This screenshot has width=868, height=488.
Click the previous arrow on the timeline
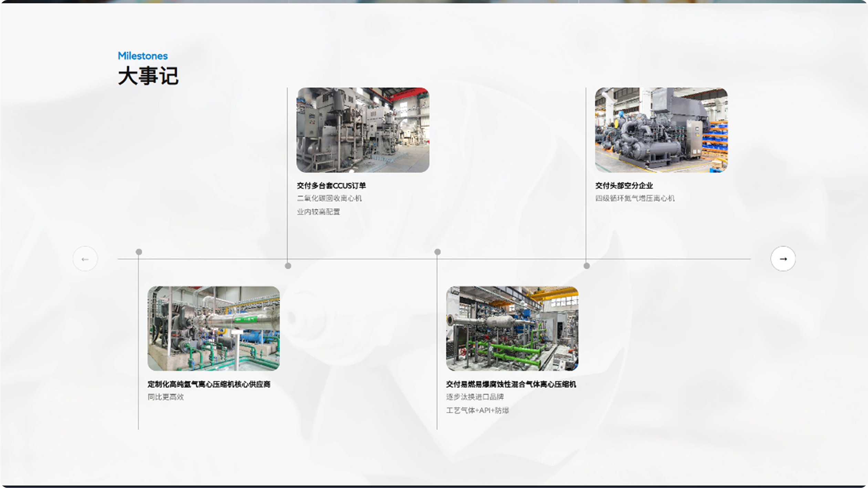click(x=85, y=259)
